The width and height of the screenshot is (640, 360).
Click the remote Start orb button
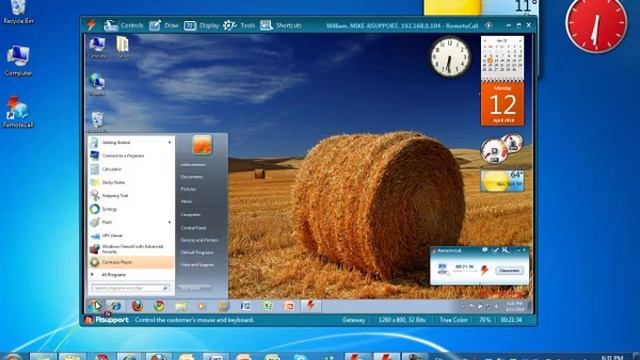[x=95, y=306]
